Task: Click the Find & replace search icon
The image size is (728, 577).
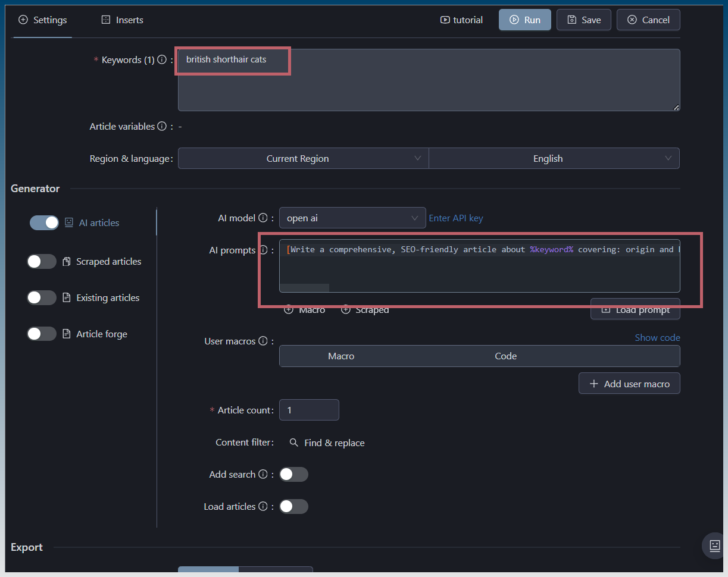Action: click(293, 443)
